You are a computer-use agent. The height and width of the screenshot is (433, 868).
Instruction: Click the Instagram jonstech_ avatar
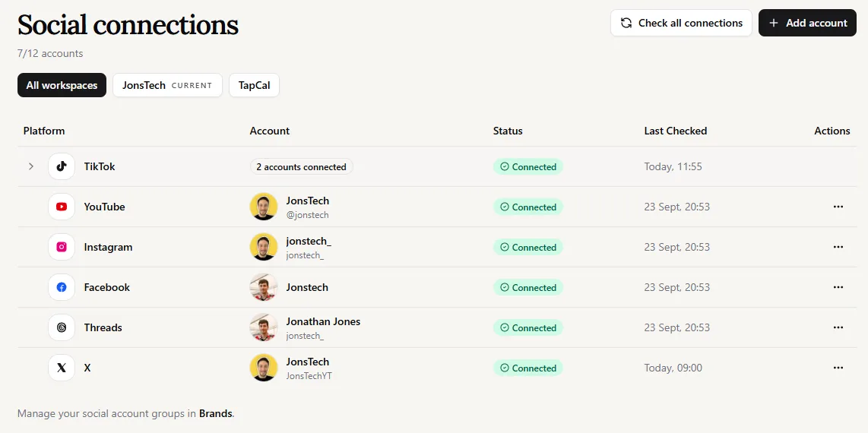(264, 247)
